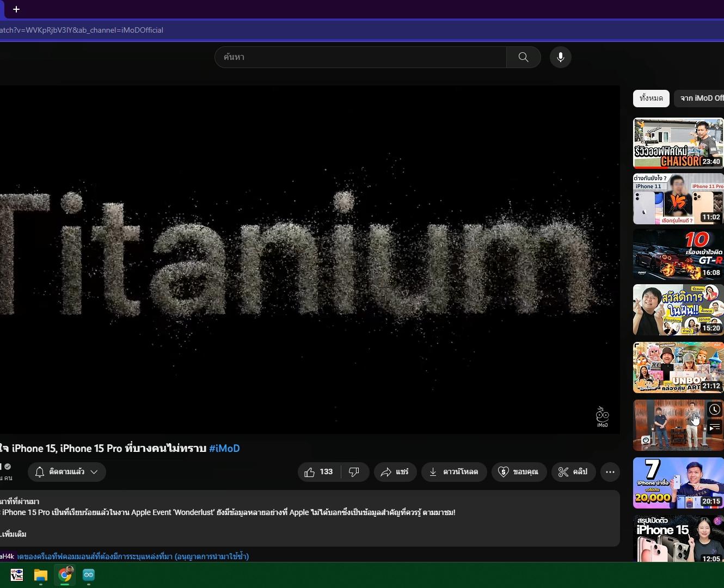The height and width of the screenshot is (588, 724).
Task: Dislike the video with thumbs-down icon
Action: [x=354, y=472]
